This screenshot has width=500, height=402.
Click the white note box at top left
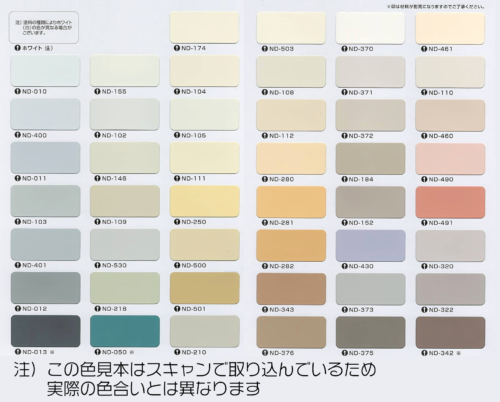[x=44, y=27]
